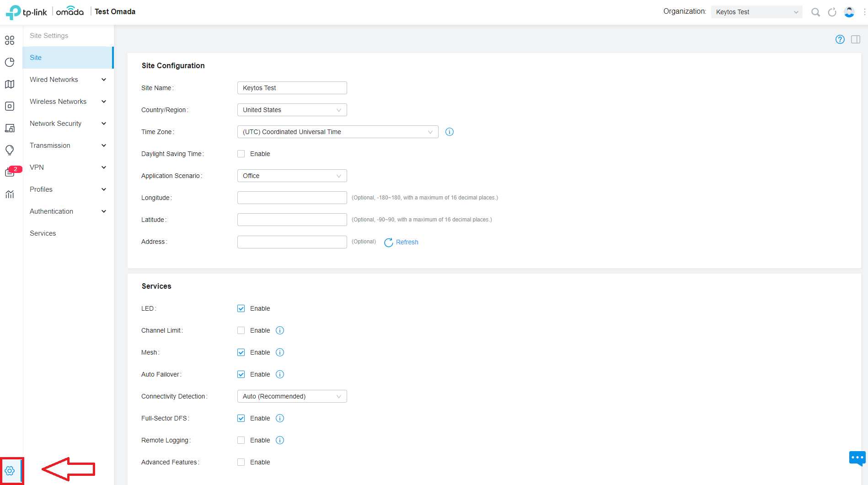Open the help question mark icon

pos(840,39)
